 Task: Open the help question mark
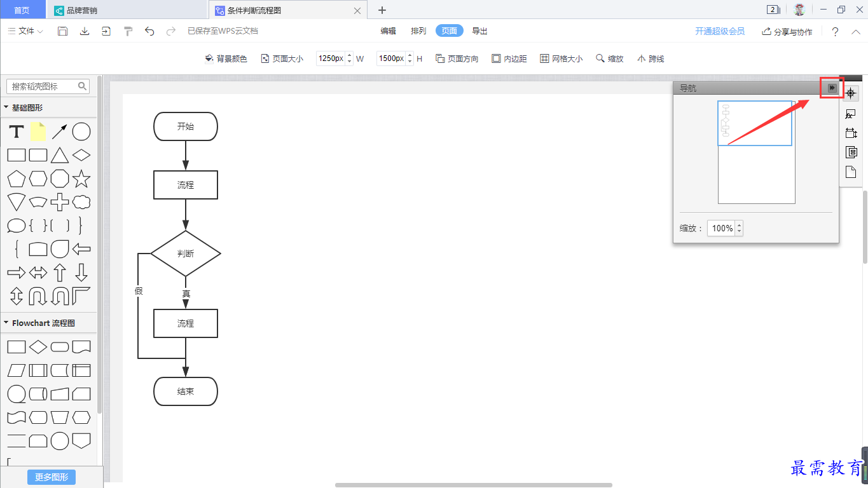pyautogui.click(x=835, y=31)
